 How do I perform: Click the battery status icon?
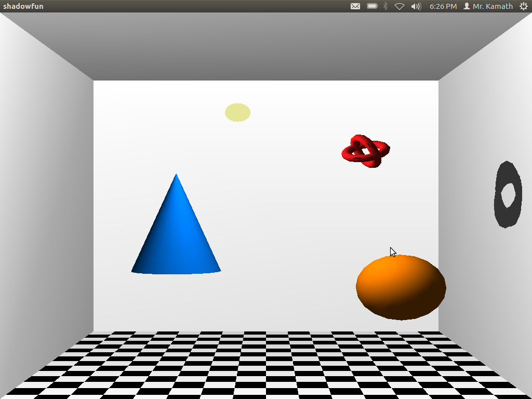[x=371, y=6]
